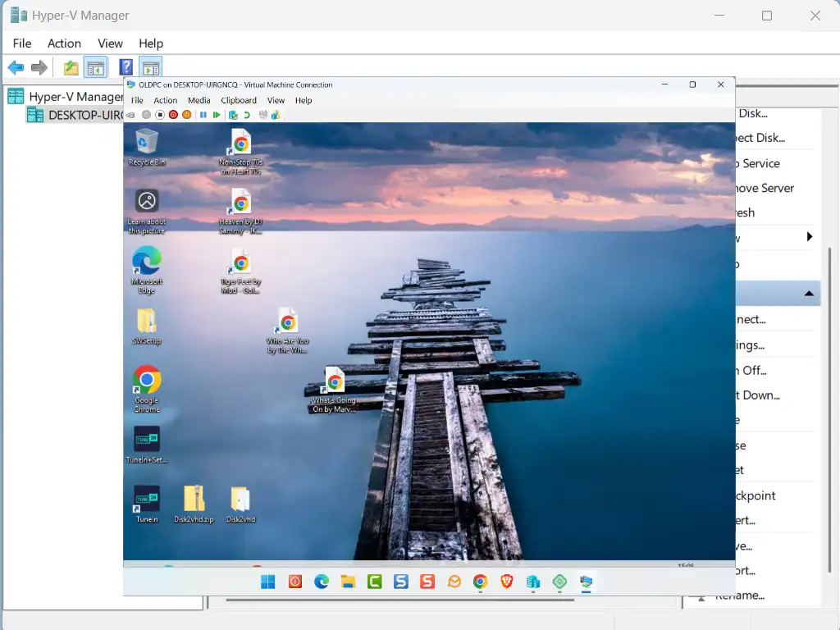
Task: Click the Ctrl+Alt+Del icon in VM toolbar
Action: pyautogui.click(x=130, y=115)
